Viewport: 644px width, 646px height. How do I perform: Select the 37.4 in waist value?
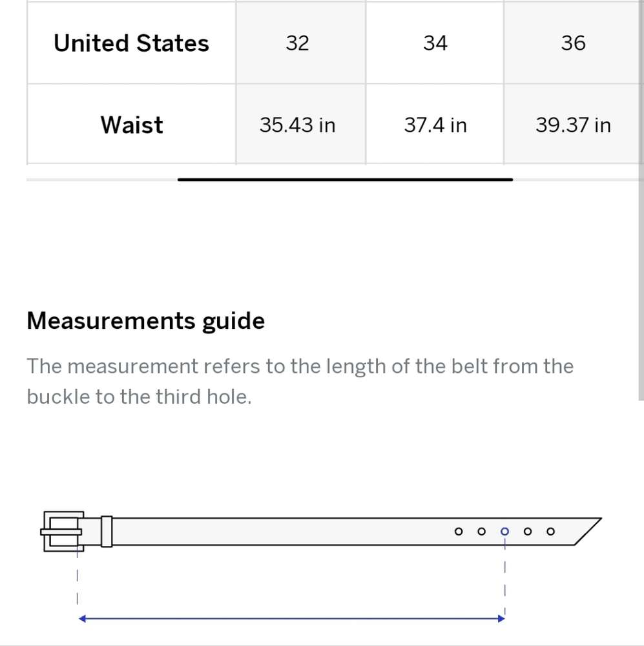[435, 124]
